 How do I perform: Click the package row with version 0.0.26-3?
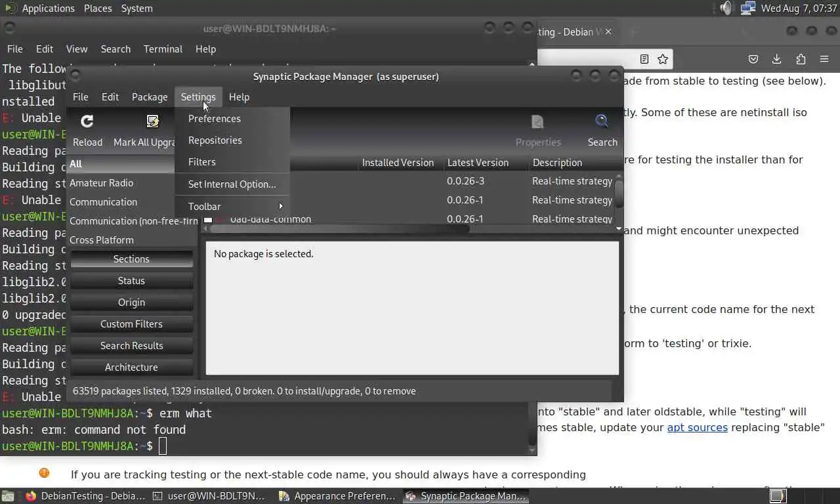408,181
